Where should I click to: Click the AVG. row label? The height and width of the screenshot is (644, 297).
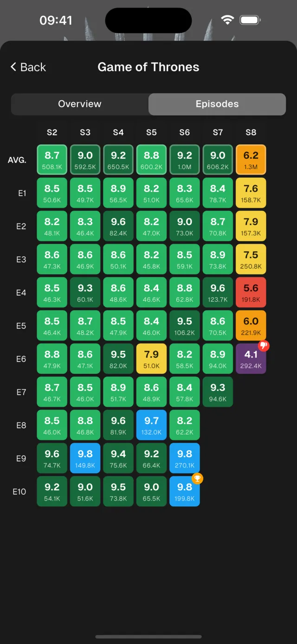[x=17, y=160]
